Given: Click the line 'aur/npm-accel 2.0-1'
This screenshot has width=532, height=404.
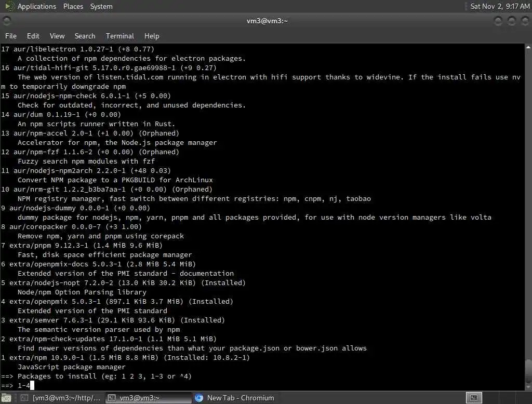Looking at the screenshot, I should tap(90, 133).
